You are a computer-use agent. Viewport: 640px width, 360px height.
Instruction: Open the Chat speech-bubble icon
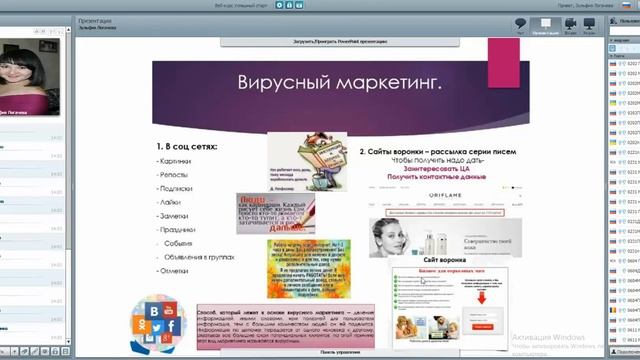pos(520,24)
